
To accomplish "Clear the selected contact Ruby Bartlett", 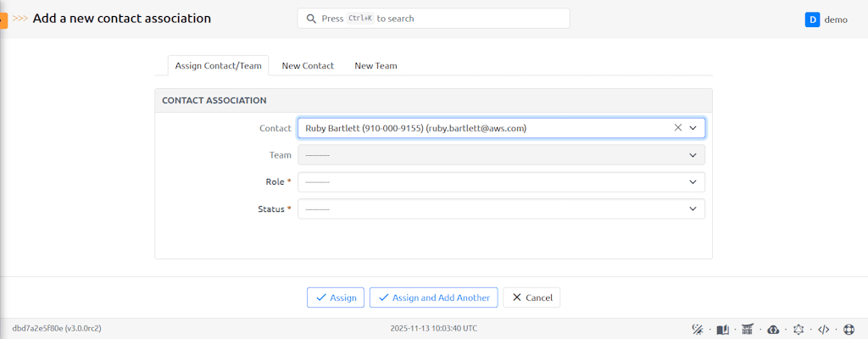I will 677,128.
